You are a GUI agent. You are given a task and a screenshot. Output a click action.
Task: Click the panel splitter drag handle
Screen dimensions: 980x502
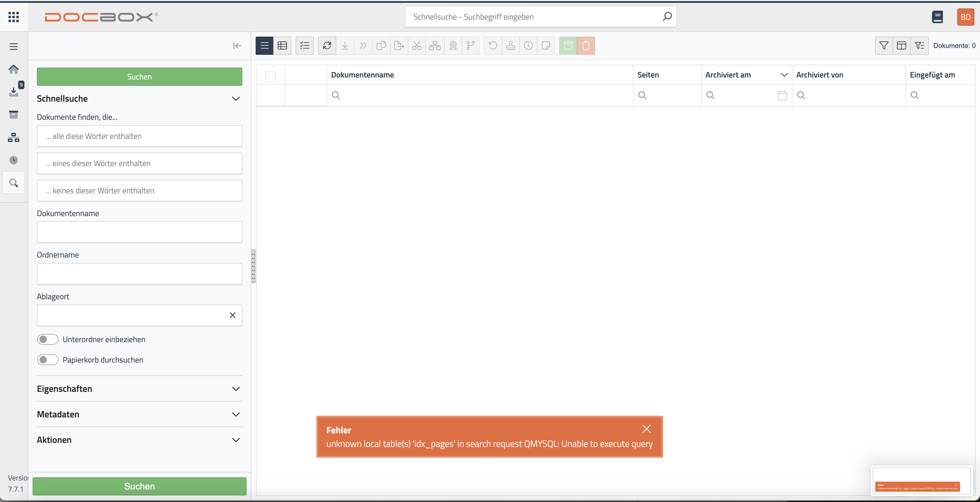(x=253, y=266)
